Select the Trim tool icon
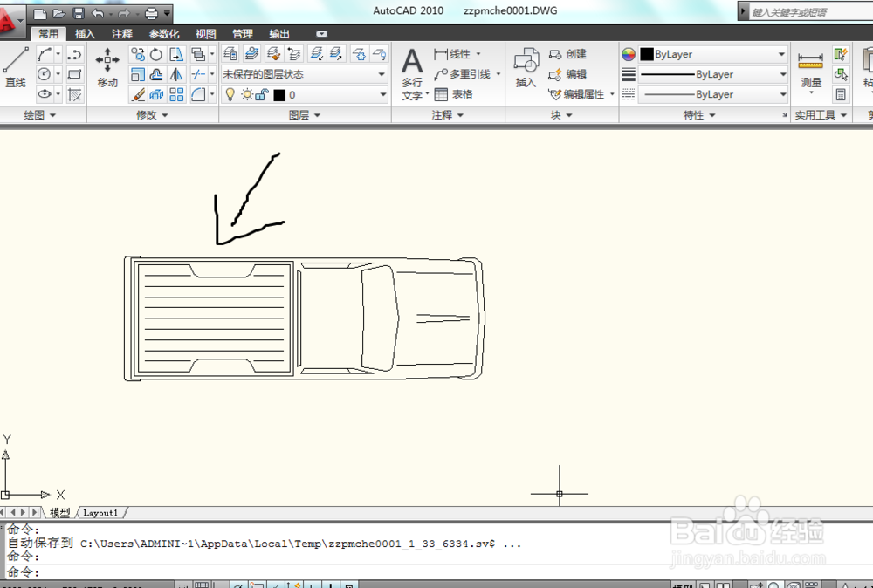This screenshot has height=588, width=873. (x=198, y=74)
